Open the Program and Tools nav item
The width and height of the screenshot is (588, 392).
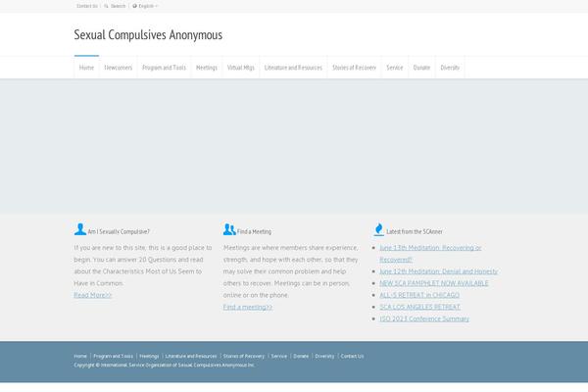click(164, 68)
